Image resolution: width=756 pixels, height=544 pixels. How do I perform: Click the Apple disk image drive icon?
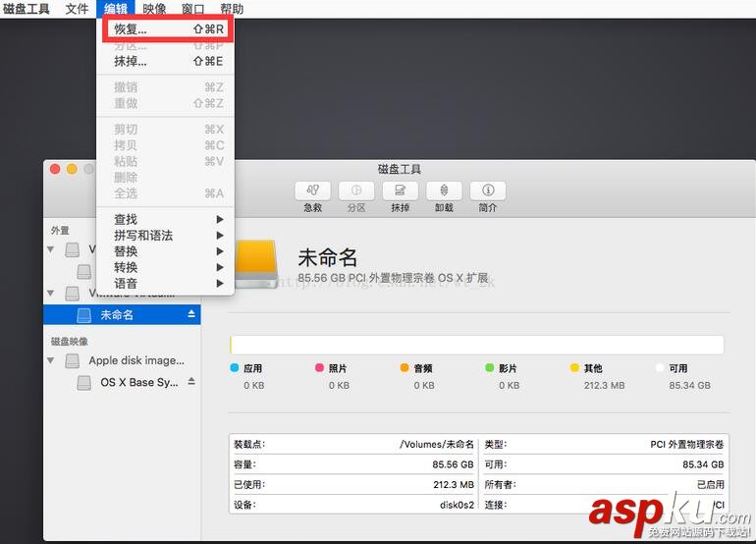pyautogui.click(x=73, y=360)
